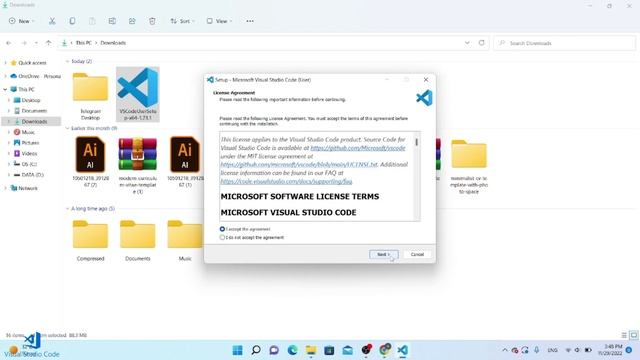The width and height of the screenshot is (640, 360).
Task: Collapse the This PC tree node
Action: [5, 89]
